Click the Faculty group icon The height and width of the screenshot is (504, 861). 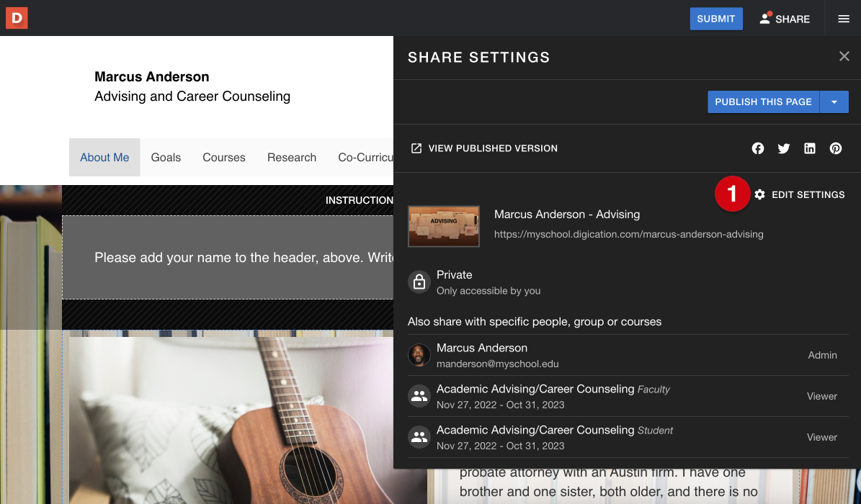tap(419, 396)
